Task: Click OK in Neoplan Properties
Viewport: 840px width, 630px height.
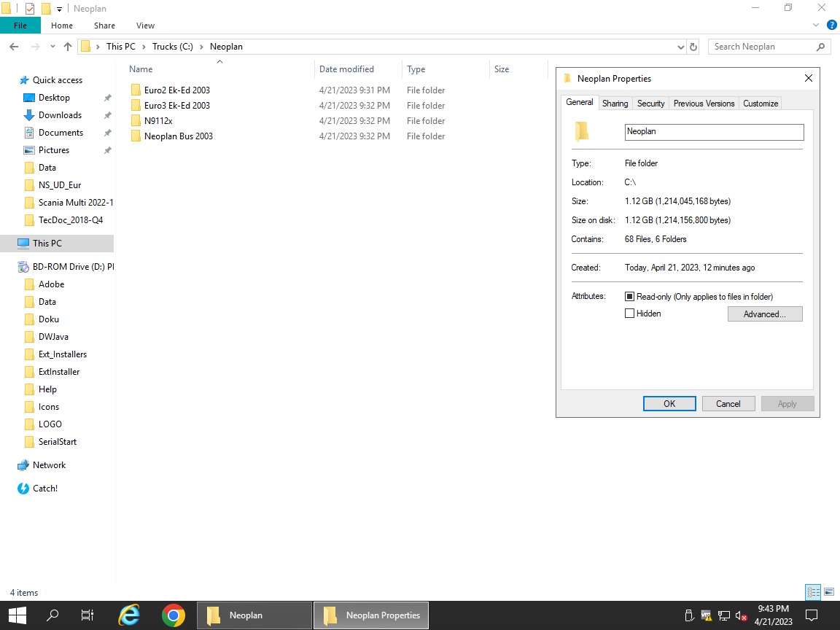Action: (669, 404)
